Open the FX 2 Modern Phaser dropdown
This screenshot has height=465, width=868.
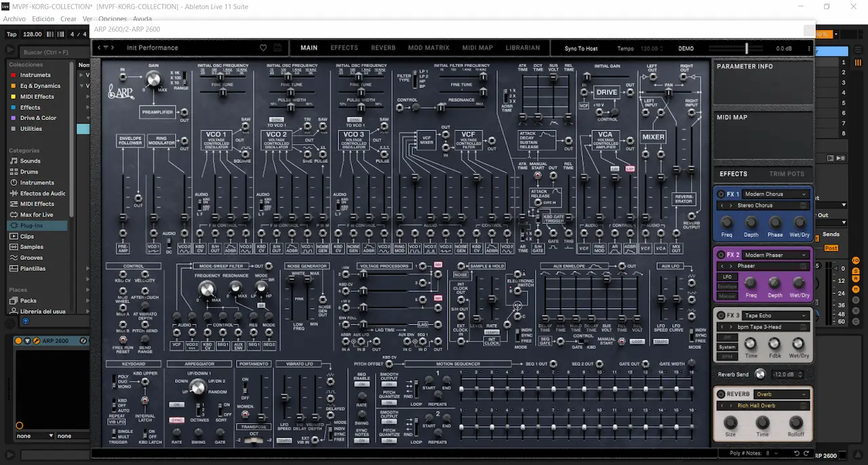776,255
